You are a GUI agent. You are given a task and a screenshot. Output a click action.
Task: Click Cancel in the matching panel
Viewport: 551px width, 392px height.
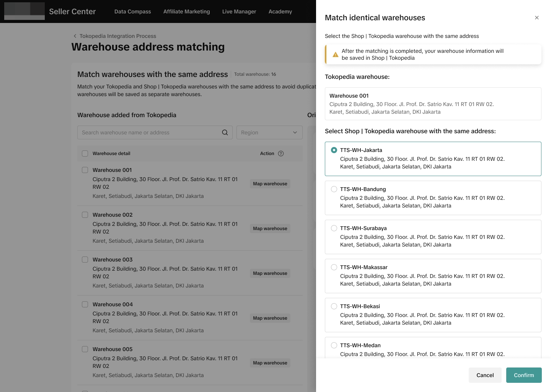[485, 375]
